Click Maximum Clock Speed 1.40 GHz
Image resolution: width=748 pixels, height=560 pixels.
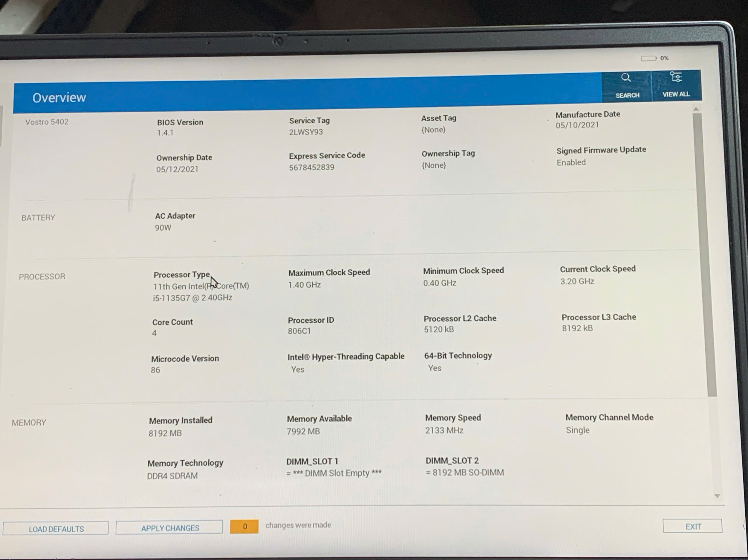(304, 285)
